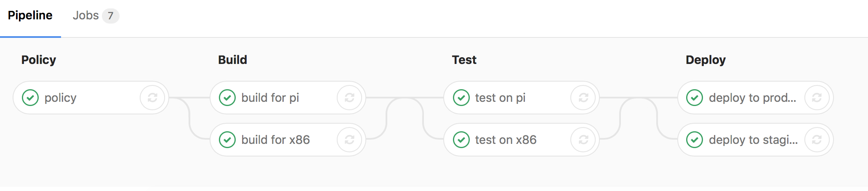Open the policy job link
Image resolution: width=868 pixels, height=191 pixels.
click(61, 98)
